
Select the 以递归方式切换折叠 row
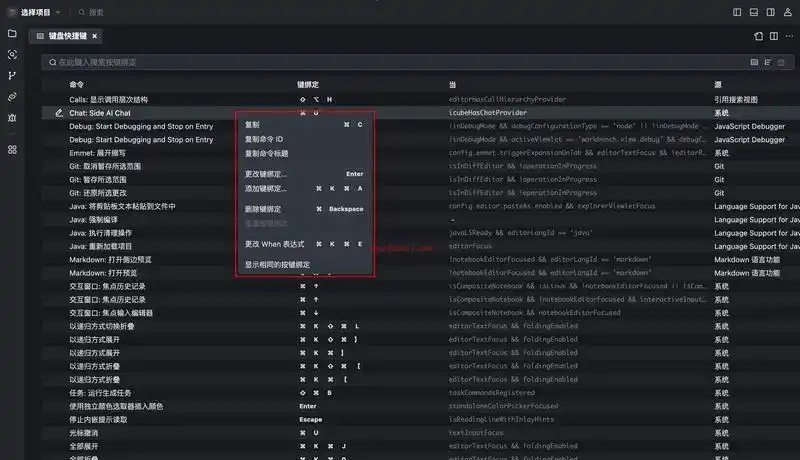(421, 326)
